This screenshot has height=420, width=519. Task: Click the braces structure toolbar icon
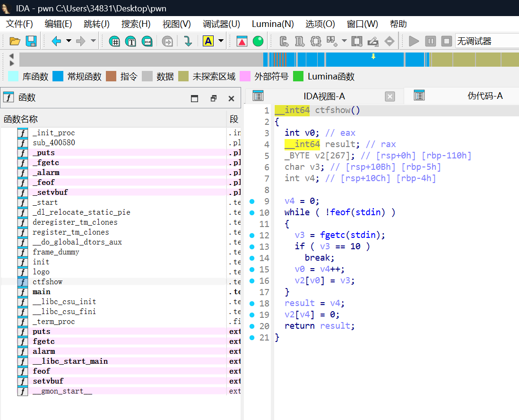(315, 42)
